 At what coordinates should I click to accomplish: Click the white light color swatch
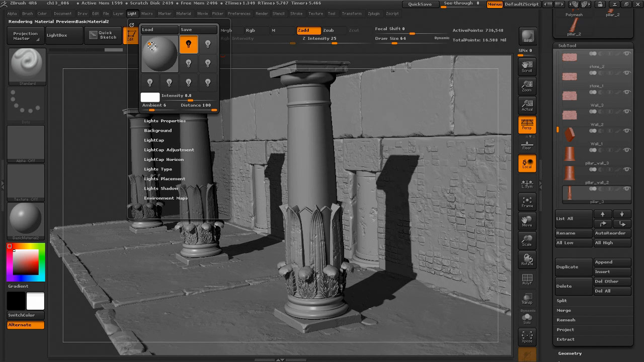pos(150,97)
